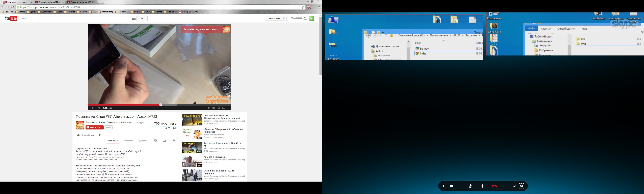The image size is (644, 194).
Task: Click the YouTube search magnifier button
Action: tap(142, 18)
